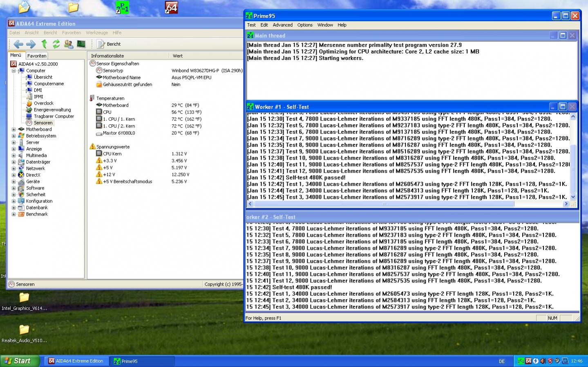
Task: Expand the Multimedia tree node
Action: click(13, 156)
